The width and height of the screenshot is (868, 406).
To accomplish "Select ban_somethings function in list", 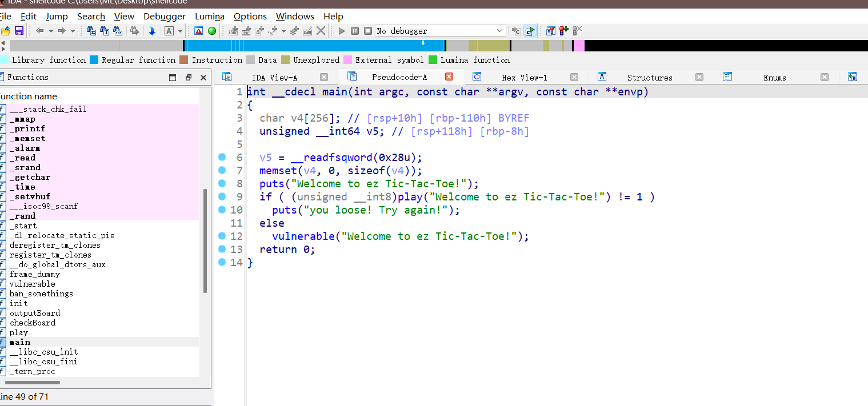I will click(41, 294).
